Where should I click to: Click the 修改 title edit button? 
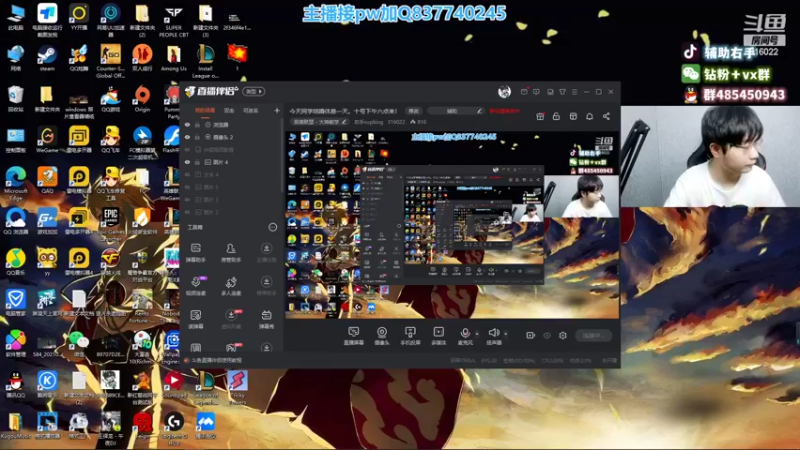coord(414,111)
